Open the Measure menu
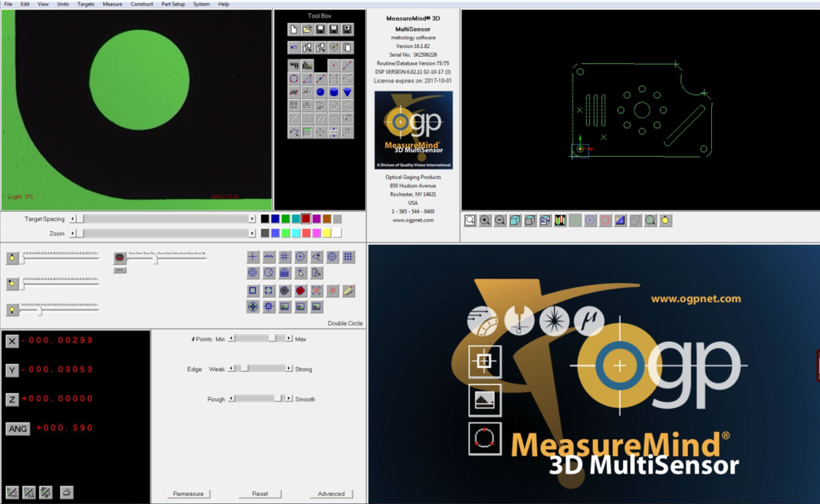The image size is (820, 504). (x=112, y=4)
